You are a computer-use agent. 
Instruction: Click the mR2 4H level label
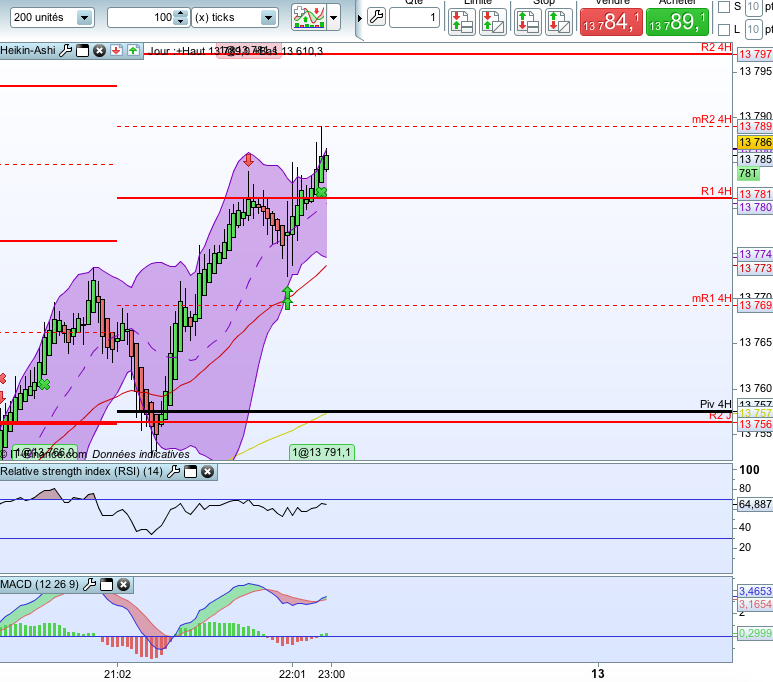[x=712, y=119]
